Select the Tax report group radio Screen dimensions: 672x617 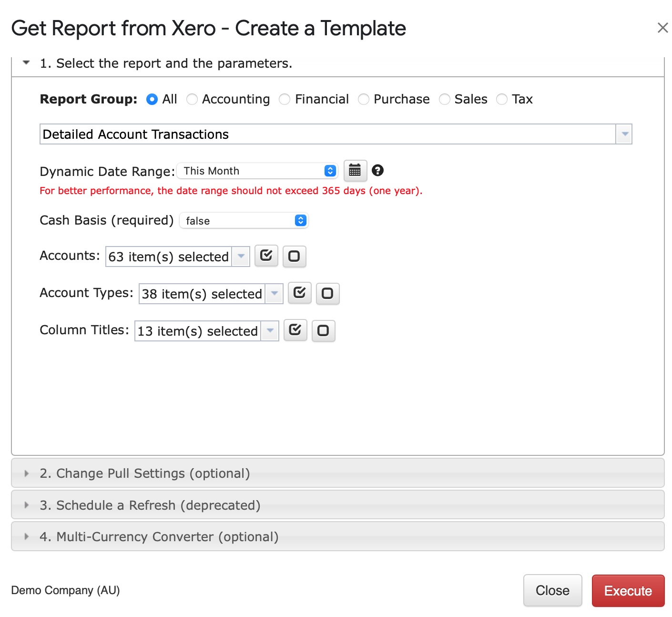[502, 99]
